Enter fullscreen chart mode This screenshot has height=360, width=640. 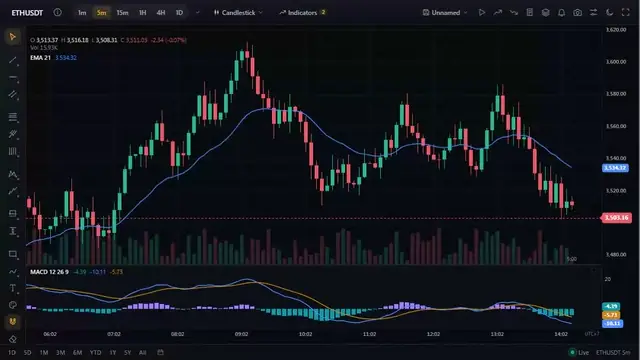626,13
